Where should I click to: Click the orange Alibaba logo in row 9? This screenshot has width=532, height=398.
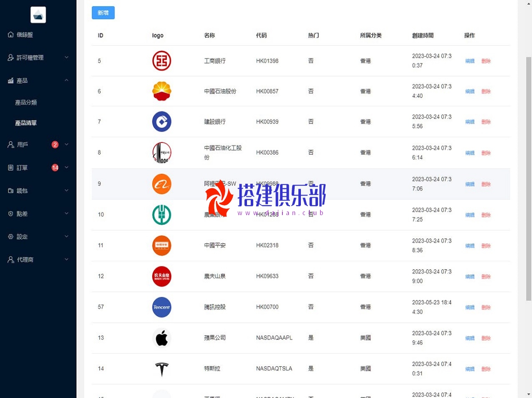162,184
